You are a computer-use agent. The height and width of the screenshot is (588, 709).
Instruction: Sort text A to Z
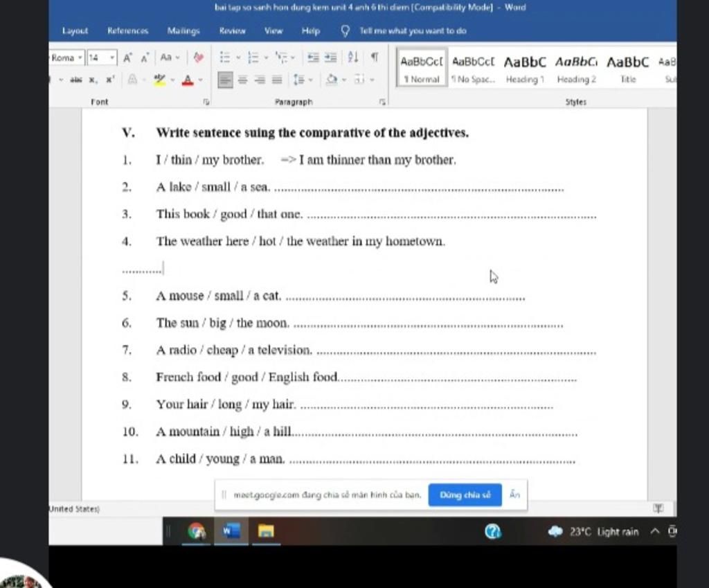pyautogui.click(x=353, y=57)
